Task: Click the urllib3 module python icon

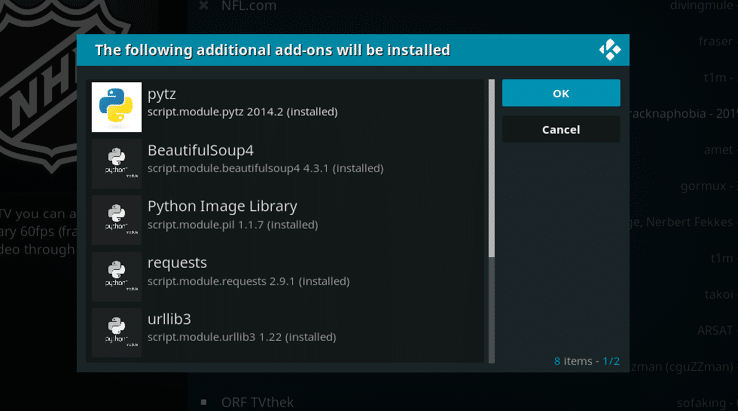Action: tap(117, 332)
